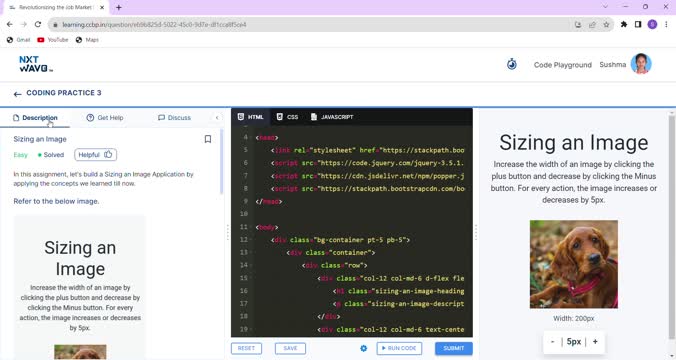This screenshot has height=360, width=676.
Task: Open the browser extensions puzzle icon
Action: pyautogui.click(x=624, y=25)
